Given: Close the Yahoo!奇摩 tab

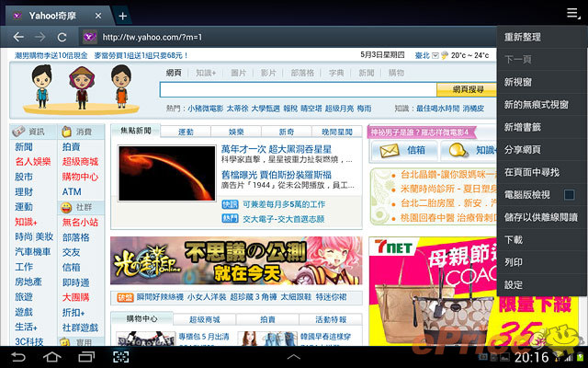Looking at the screenshot, I should (99, 16).
